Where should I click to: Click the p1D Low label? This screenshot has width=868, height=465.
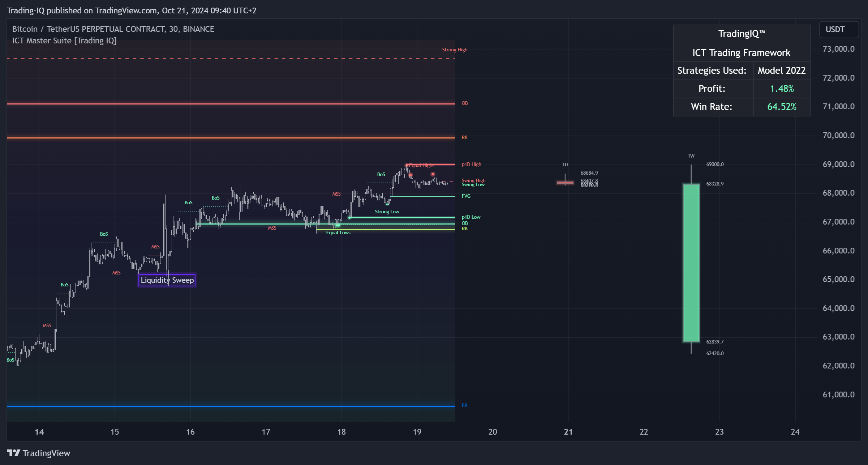tap(471, 217)
